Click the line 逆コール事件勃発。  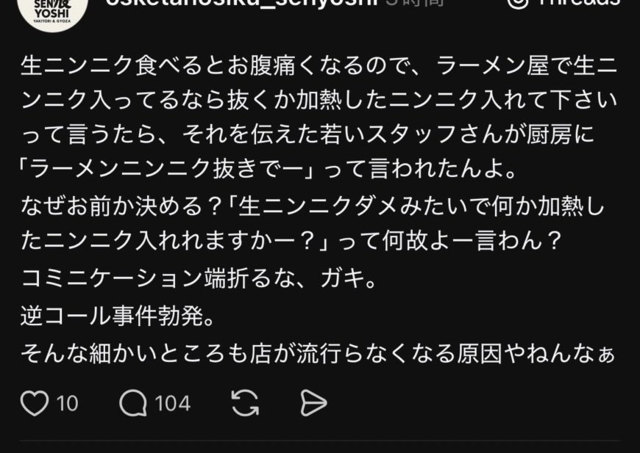tap(118, 316)
